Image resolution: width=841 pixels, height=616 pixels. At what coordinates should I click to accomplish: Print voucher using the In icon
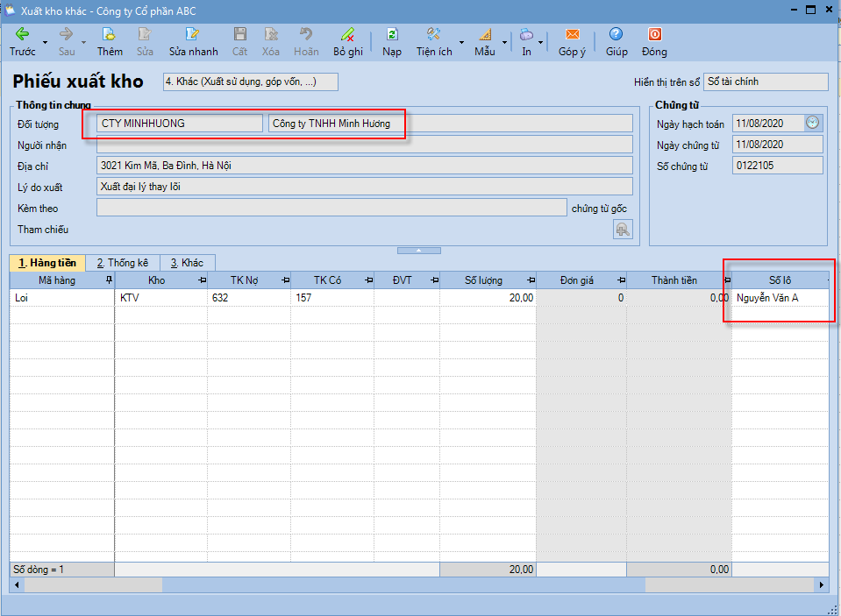(526, 34)
